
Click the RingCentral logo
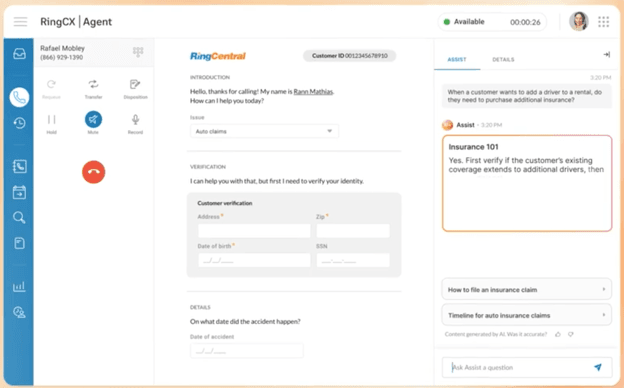[x=218, y=56]
